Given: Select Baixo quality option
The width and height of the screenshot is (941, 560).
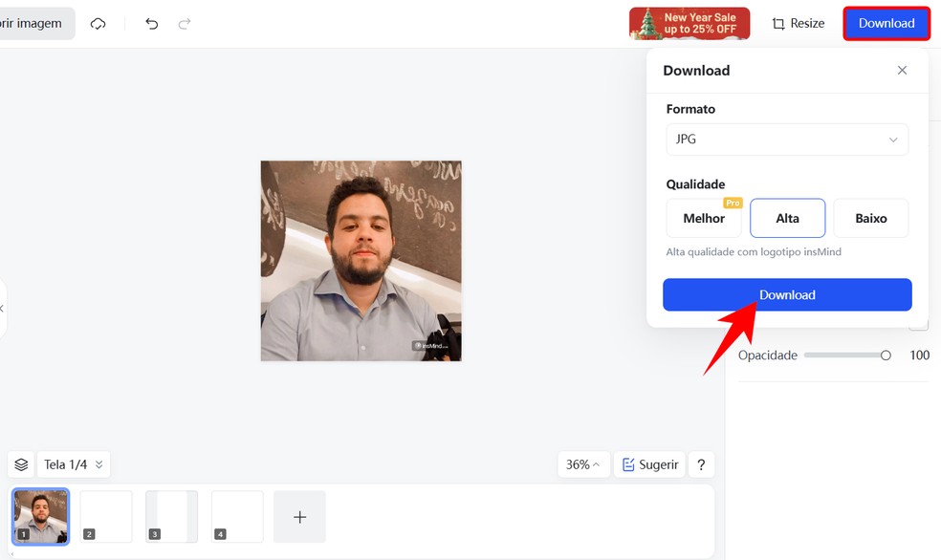Looking at the screenshot, I should tap(870, 218).
